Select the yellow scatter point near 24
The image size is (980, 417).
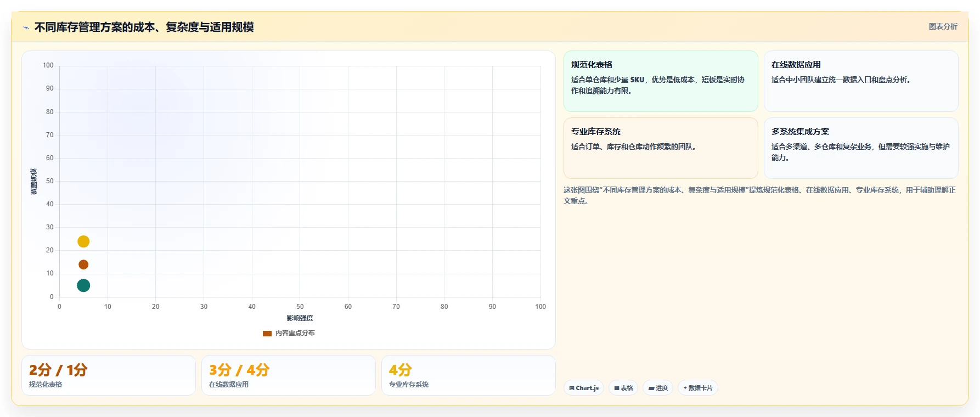point(83,241)
